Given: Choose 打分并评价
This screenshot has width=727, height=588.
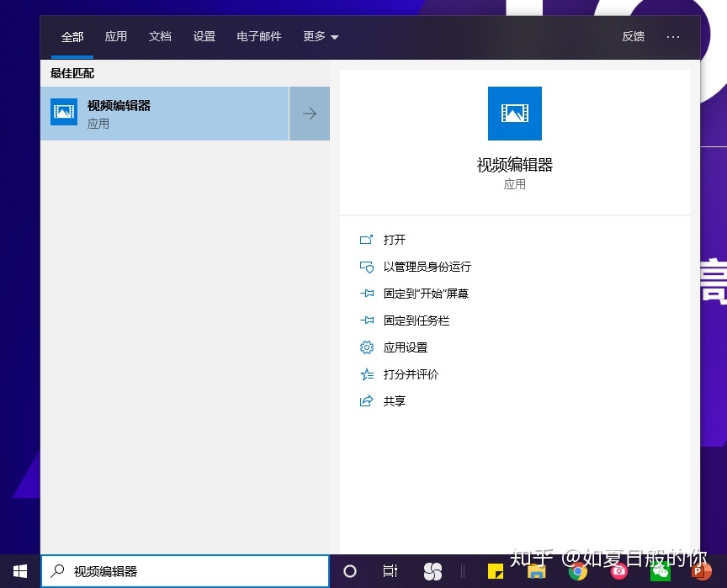Looking at the screenshot, I should tap(411, 374).
